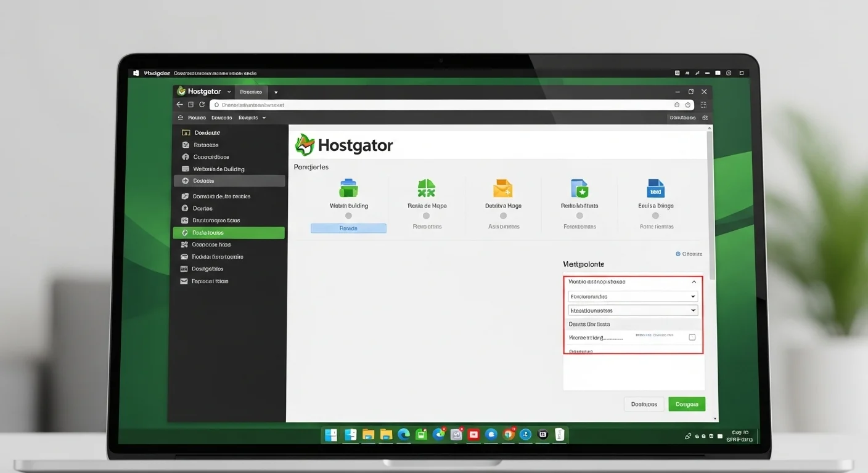Open the dropdown arrow beside the Hostgator tab
868x473 pixels.
click(229, 92)
